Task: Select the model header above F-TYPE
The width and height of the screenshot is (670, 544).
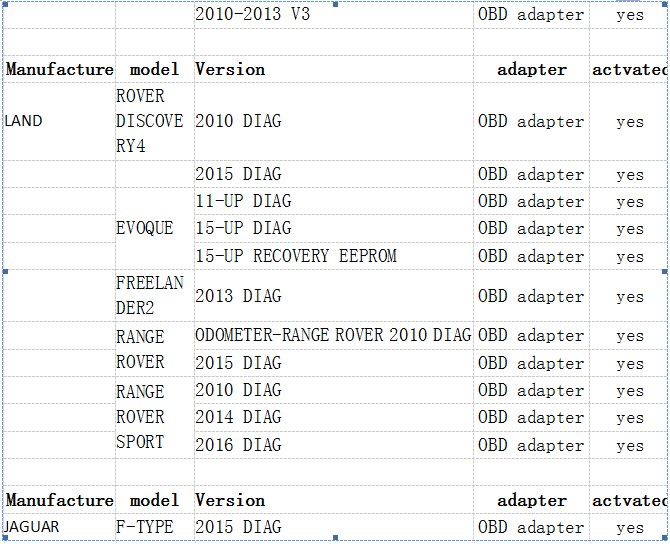Action: [x=154, y=500]
